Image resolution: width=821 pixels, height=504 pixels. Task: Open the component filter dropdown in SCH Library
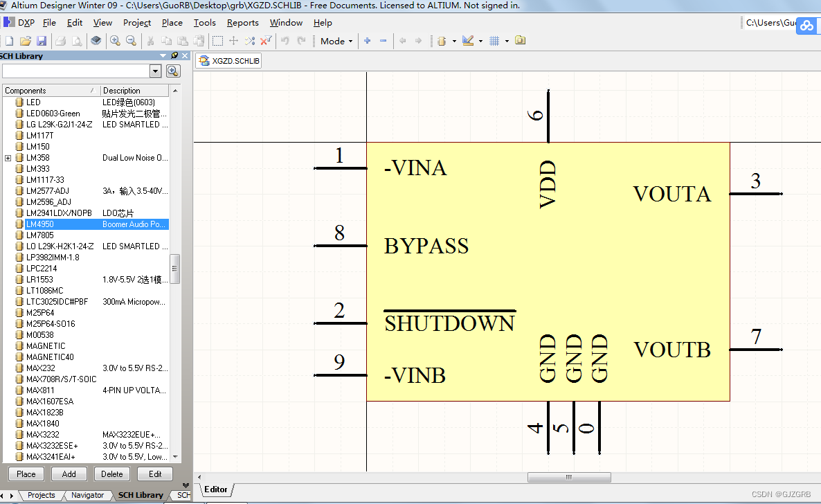[156, 71]
